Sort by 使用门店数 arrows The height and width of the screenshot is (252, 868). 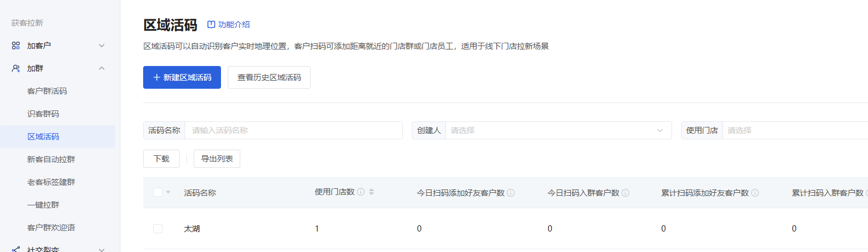tap(372, 192)
